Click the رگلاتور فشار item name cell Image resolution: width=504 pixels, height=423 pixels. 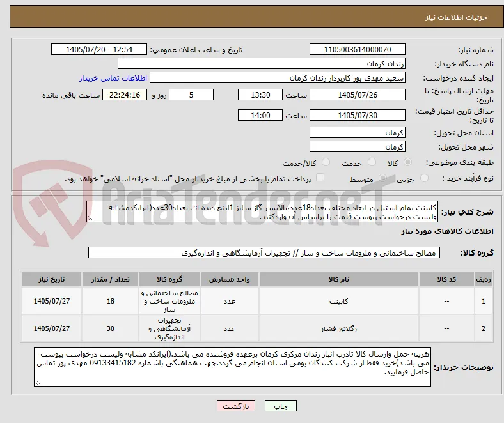pyautogui.click(x=339, y=328)
